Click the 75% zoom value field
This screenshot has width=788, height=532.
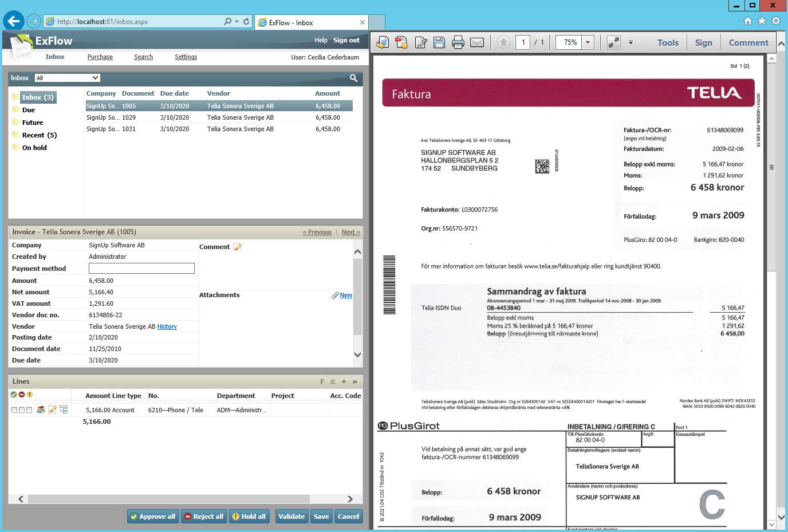click(569, 42)
